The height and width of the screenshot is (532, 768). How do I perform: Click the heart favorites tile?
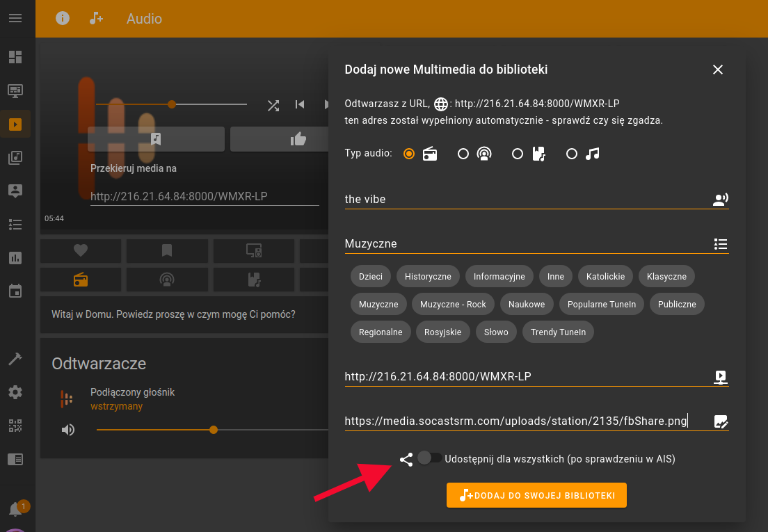click(x=81, y=250)
